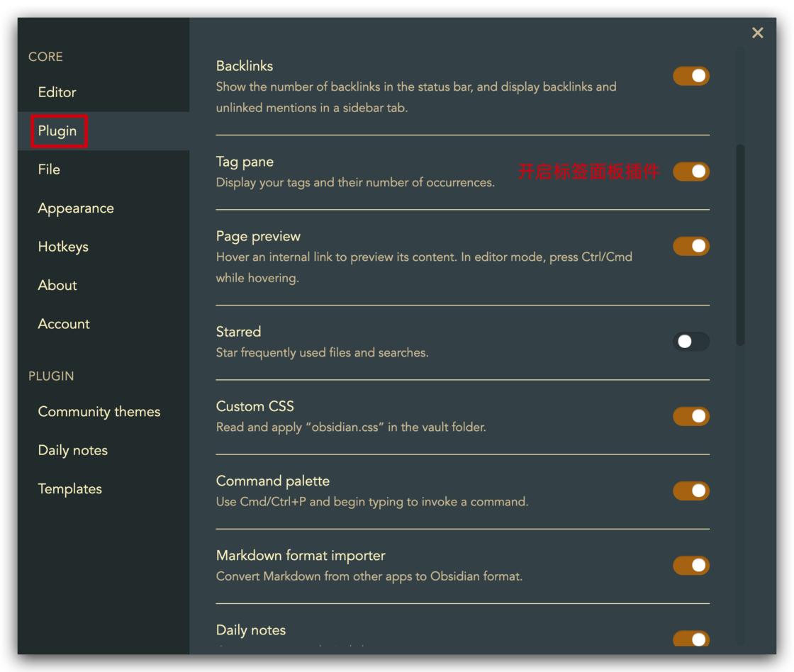Close the settings dialog with the X

coord(757,33)
